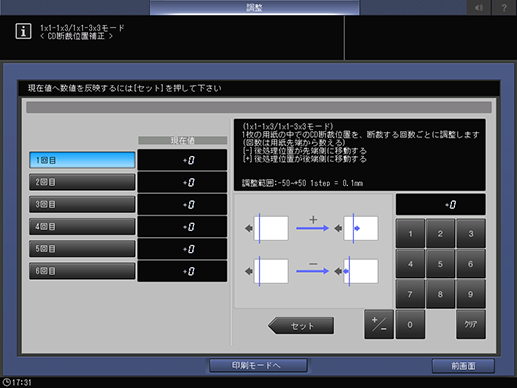Image resolution: width=517 pixels, height=388 pixels.
Task: Select the 調整 tab at top
Action: pyautogui.click(x=254, y=7)
